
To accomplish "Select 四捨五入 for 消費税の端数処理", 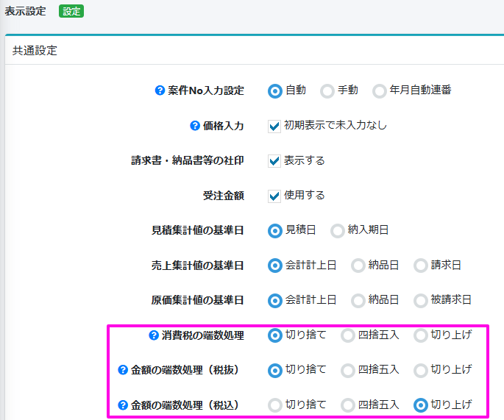I will (x=348, y=335).
